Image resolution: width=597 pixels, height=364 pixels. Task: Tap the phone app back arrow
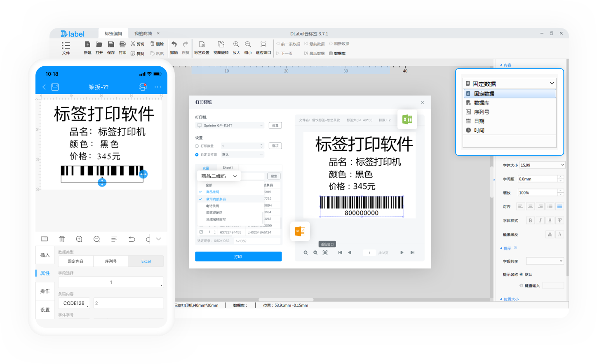(x=44, y=87)
